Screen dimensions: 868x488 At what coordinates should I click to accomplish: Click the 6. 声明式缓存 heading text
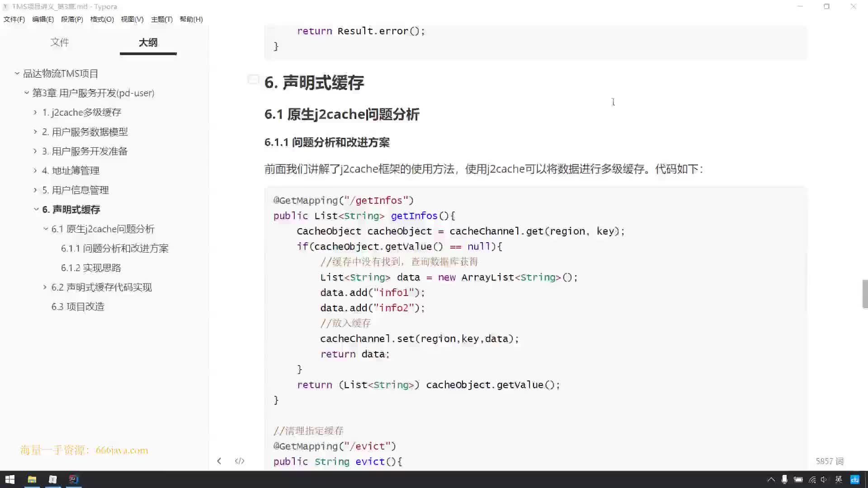(314, 82)
